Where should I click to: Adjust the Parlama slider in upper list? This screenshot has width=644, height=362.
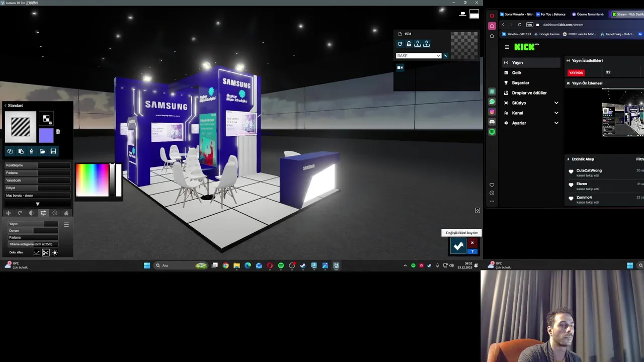click(x=38, y=173)
